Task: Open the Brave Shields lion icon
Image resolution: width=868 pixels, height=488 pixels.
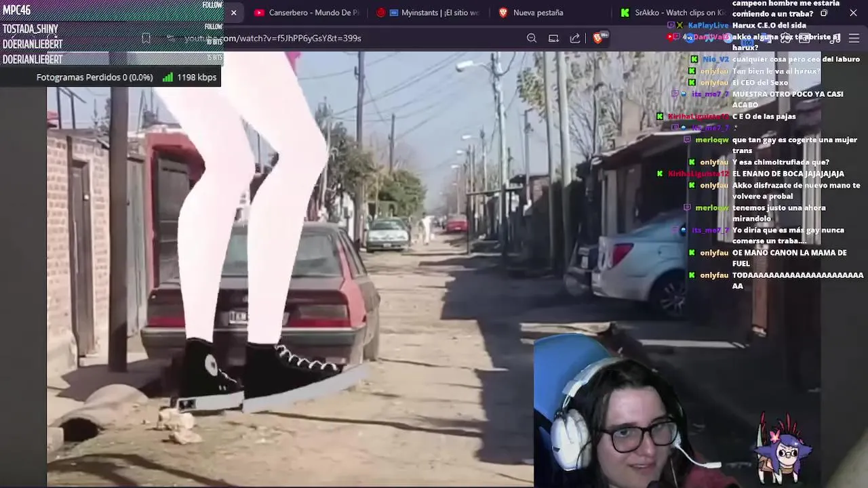Action: (597, 38)
